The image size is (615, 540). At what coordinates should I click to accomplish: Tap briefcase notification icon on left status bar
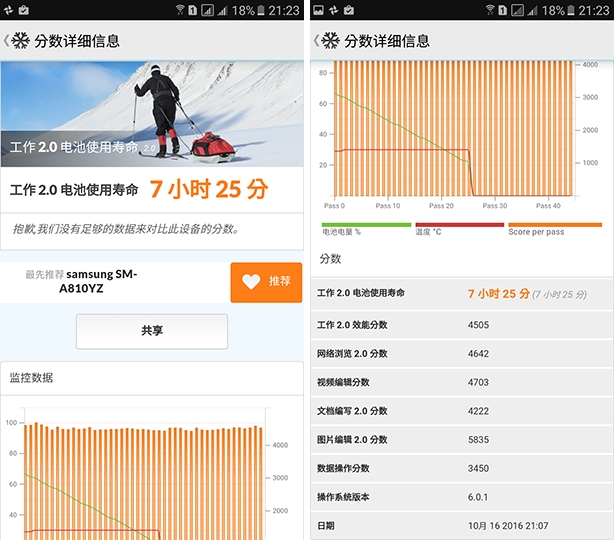click(x=24, y=10)
